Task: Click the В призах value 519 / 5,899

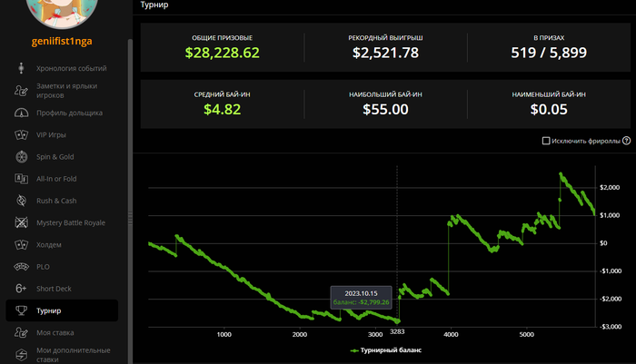Action: tap(549, 53)
